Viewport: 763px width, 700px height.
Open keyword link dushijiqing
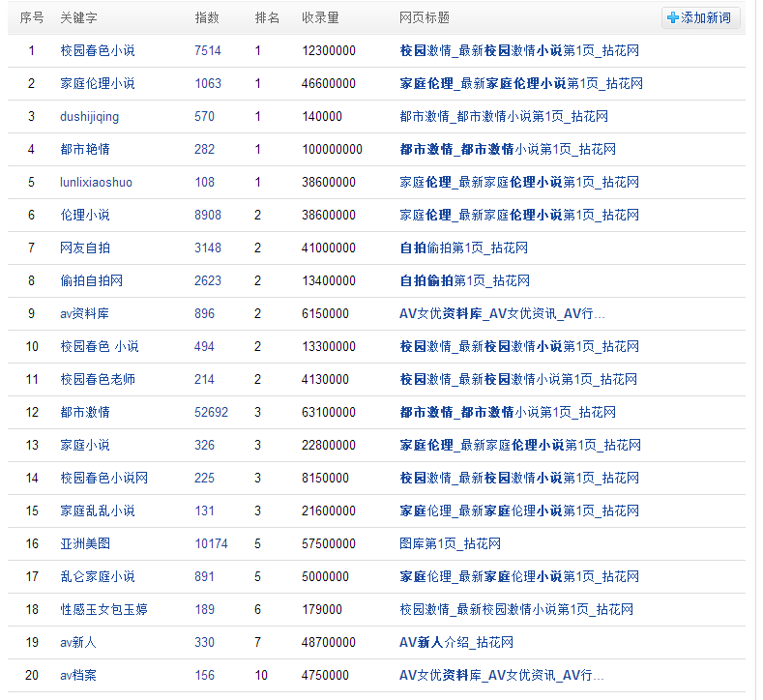point(90,117)
